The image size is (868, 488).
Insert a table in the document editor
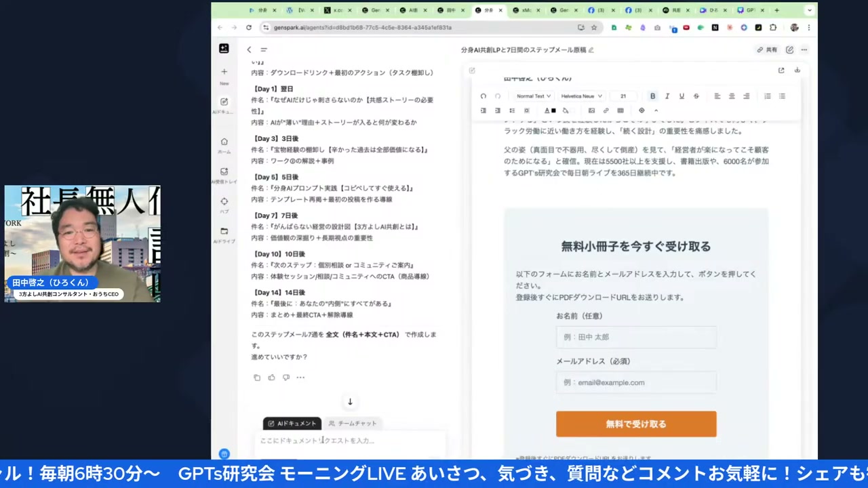click(620, 110)
